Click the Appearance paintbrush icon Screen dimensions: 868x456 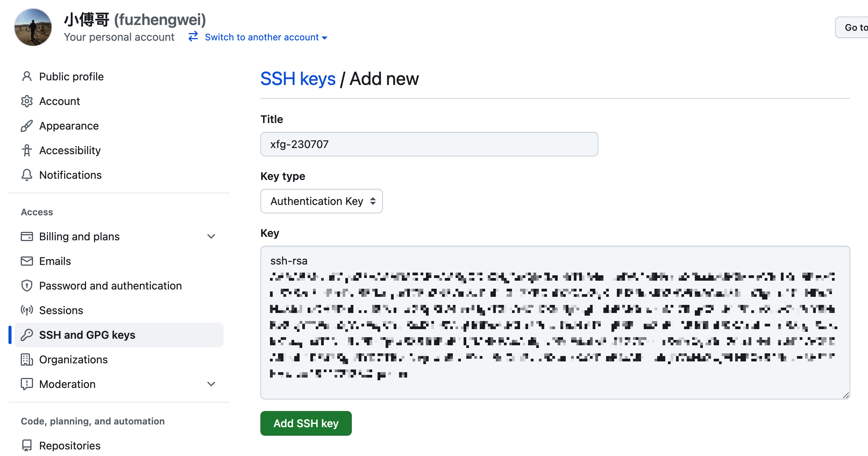coord(27,126)
